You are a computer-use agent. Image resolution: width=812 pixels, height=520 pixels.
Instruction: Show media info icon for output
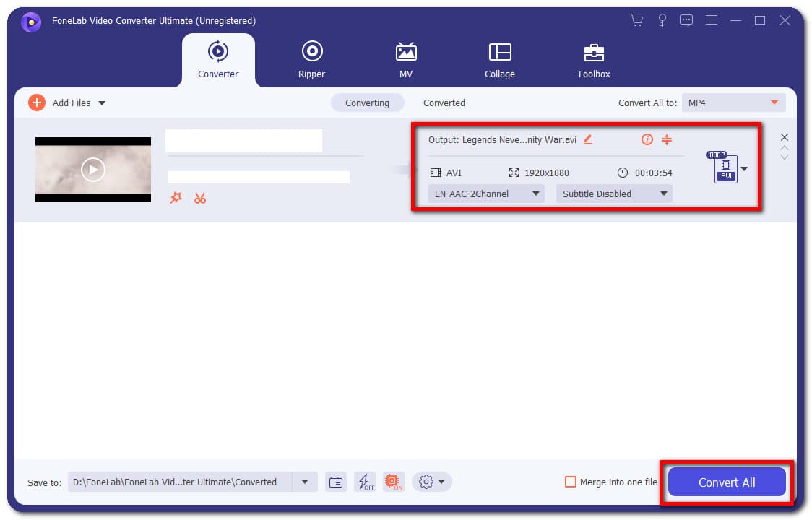click(647, 139)
